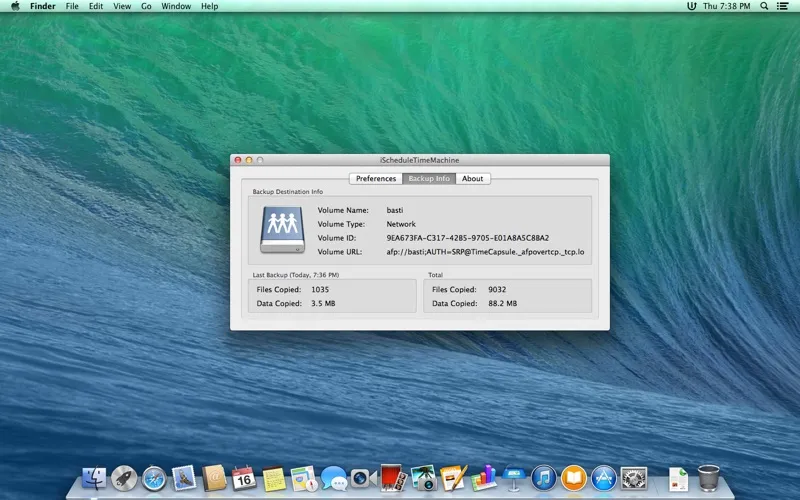The image size is (800, 500).
Task: Click the iScheduleTimeMachine menu bar status icon
Action: pyautogui.click(x=690, y=6)
